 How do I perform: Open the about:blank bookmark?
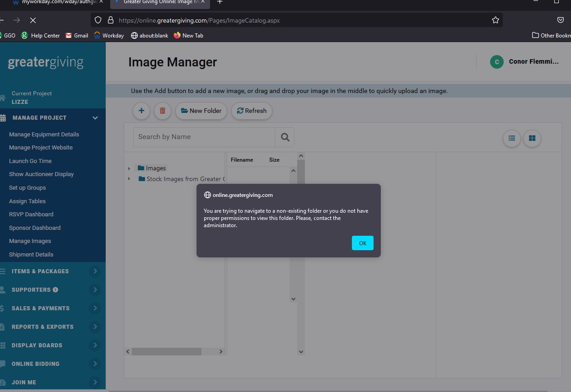pyautogui.click(x=150, y=35)
